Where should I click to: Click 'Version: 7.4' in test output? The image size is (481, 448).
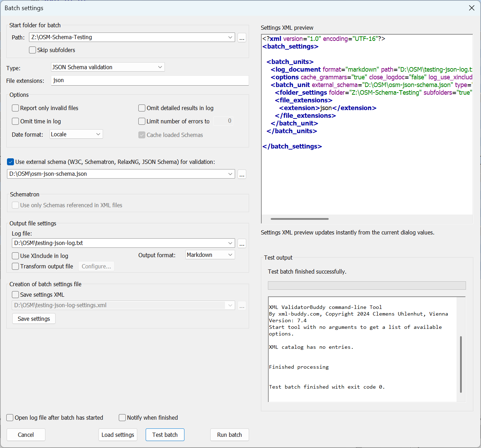(x=287, y=320)
